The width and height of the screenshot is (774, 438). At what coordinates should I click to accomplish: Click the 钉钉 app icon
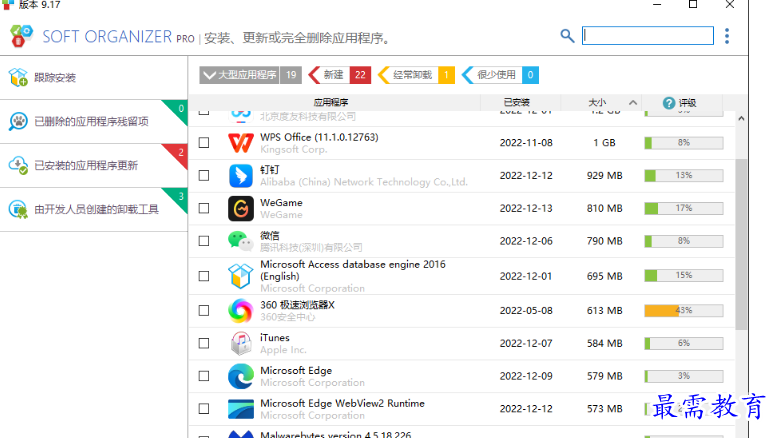[x=241, y=175]
